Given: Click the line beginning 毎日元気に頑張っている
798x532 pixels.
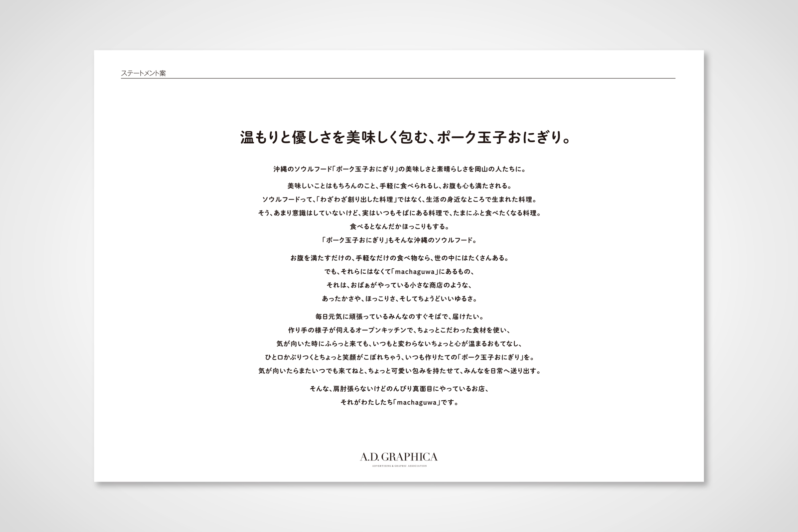Looking at the screenshot, I should 399,317.
